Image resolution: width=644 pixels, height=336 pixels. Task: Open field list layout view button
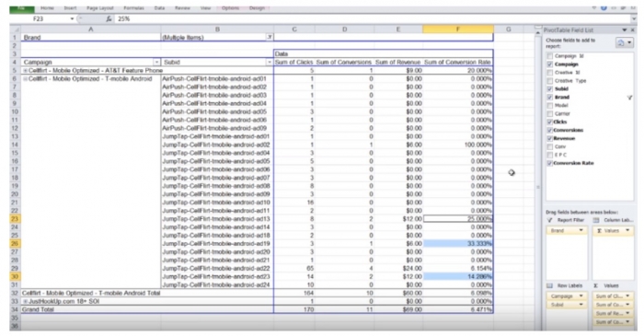click(625, 42)
